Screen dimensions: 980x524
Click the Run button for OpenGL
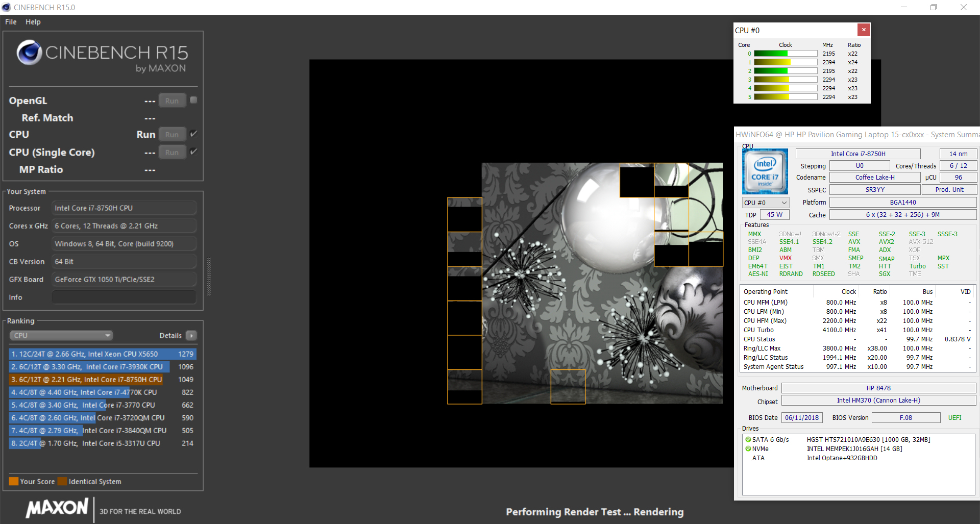(172, 101)
